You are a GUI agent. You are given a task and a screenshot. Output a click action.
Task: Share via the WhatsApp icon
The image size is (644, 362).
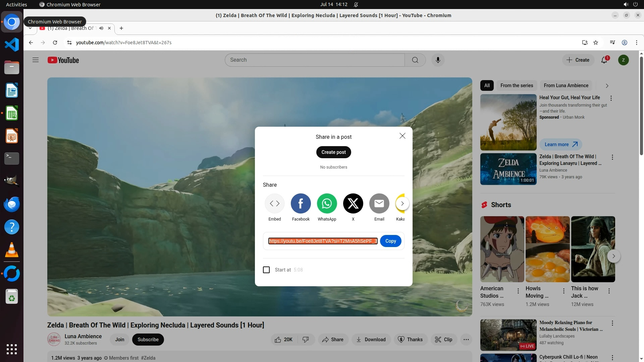point(327,203)
